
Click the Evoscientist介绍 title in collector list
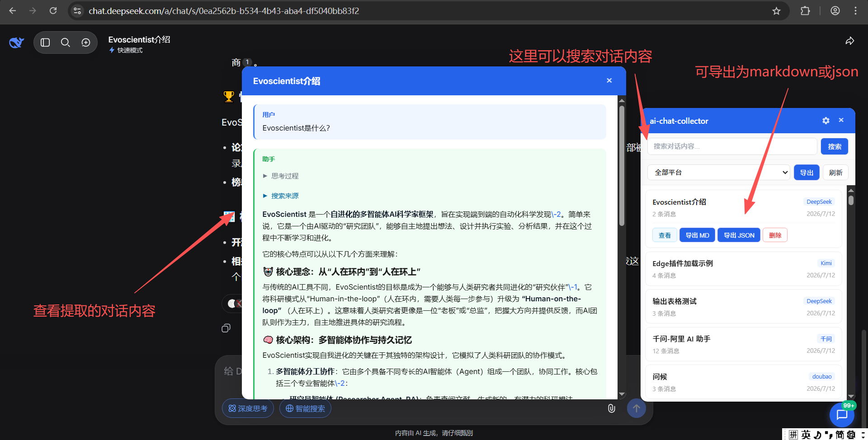coord(679,202)
